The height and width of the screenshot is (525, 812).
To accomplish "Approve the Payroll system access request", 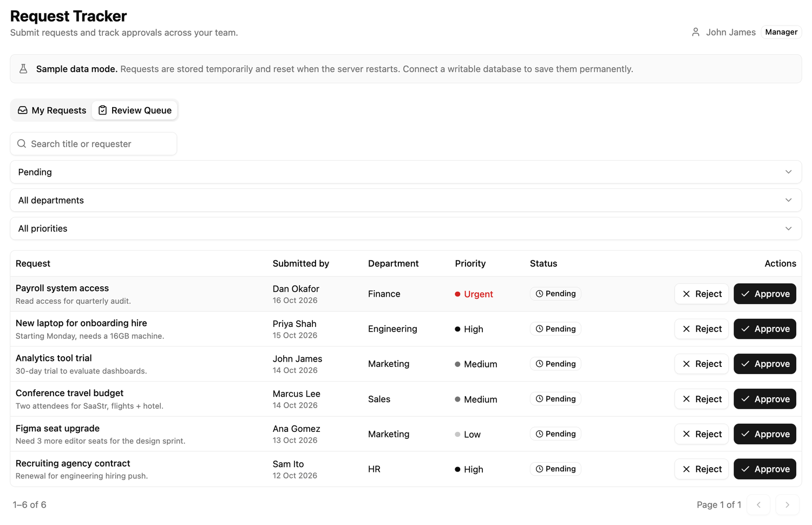I will (x=765, y=294).
